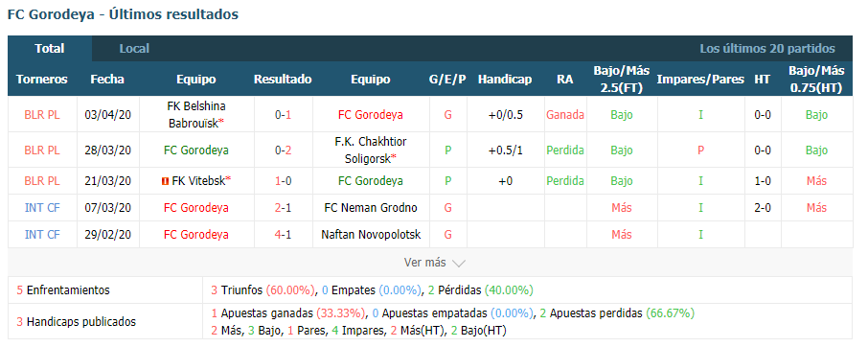Select BLR PL tournament in first row
Screen dimensions: 868x347
point(42,115)
